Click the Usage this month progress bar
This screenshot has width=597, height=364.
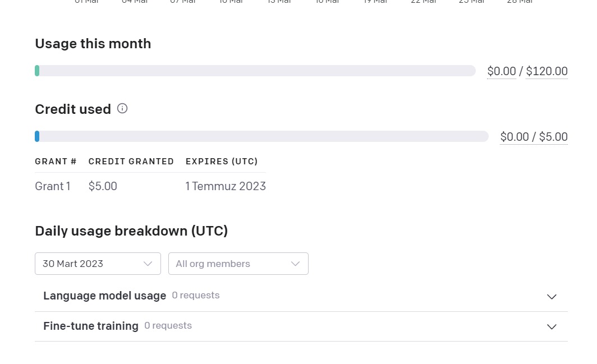tap(255, 71)
